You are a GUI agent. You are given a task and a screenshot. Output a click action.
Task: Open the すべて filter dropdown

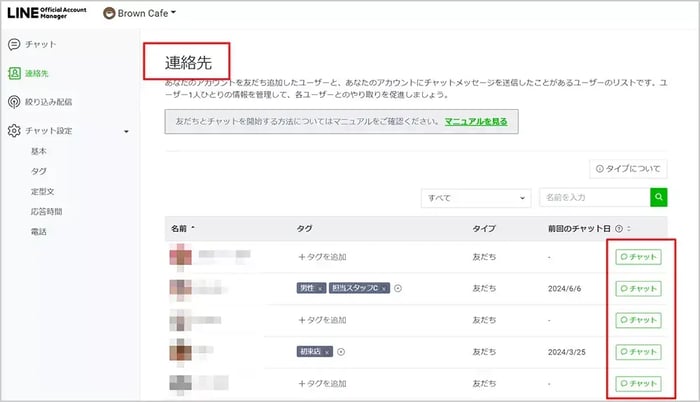(x=476, y=198)
